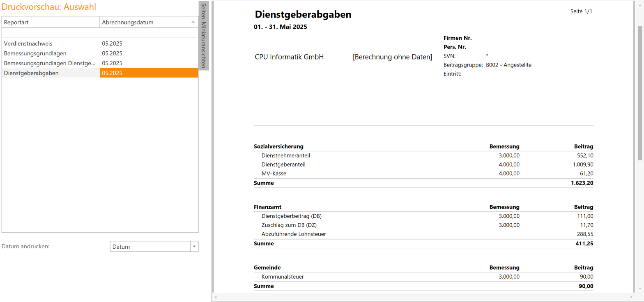Viewport: 644px width, 302px height.
Task: Open the Datum andrucken dropdown arrow
Action: [194, 247]
